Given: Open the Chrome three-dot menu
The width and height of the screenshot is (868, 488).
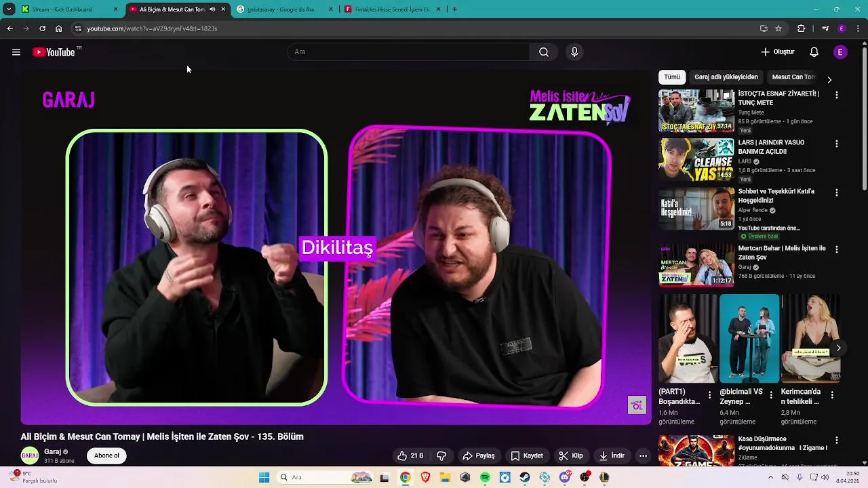Looking at the screenshot, I should tap(859, 28).
